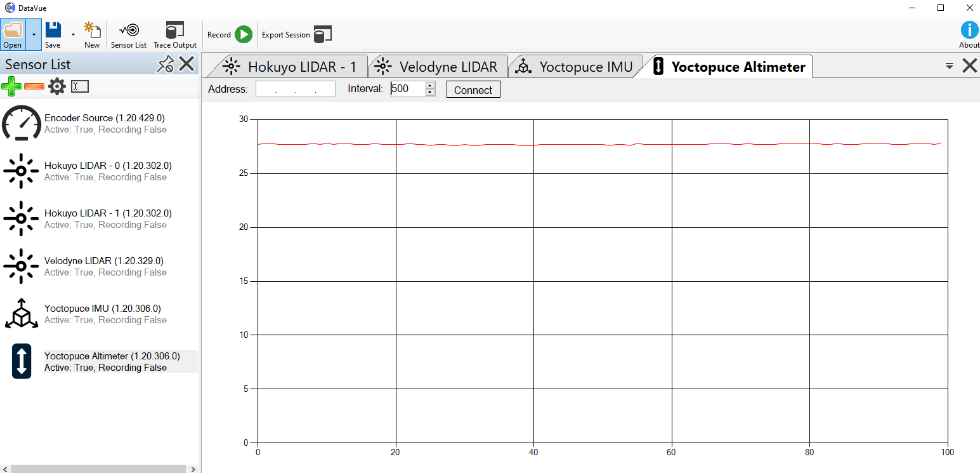
Task: Click scrollbar left arrow in sensor list
Action: pos(5,469)
